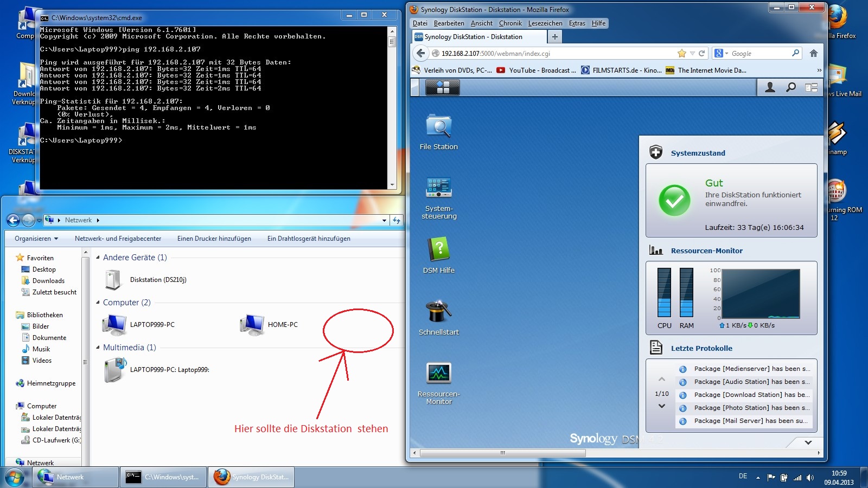This screenshot has width=868, height=488.
Task: Open the Chronik menu in Firefox
Action: [x=510, y=23]
